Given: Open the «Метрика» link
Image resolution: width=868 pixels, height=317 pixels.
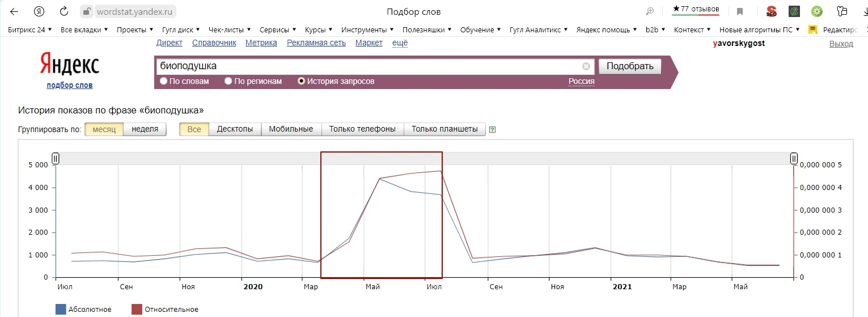Looking at the screenshot, I should pyautogui.click(x=261, y=43).
